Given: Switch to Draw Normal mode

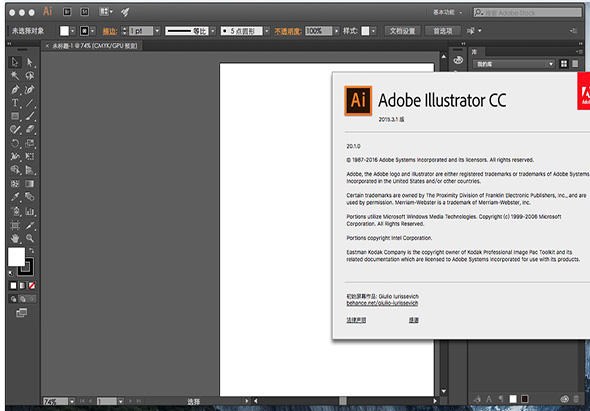Looking at the screenshot, I should click(x=14, y=299).
